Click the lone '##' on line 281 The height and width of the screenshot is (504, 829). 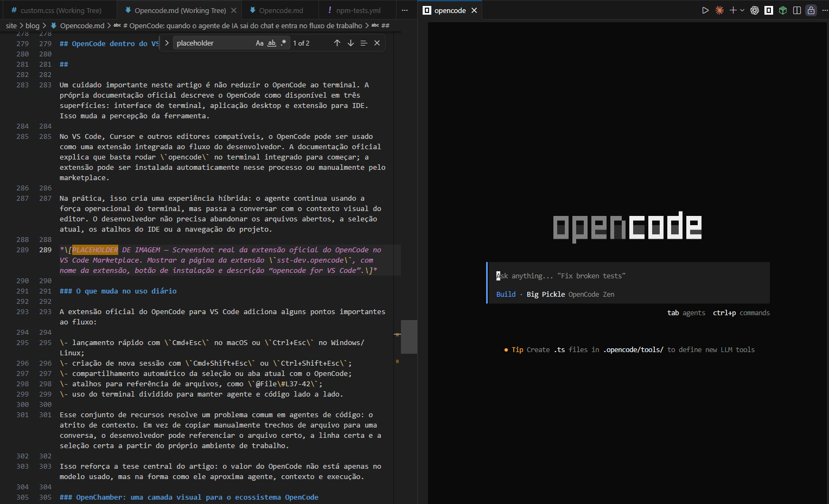click(x=63, y=64)
